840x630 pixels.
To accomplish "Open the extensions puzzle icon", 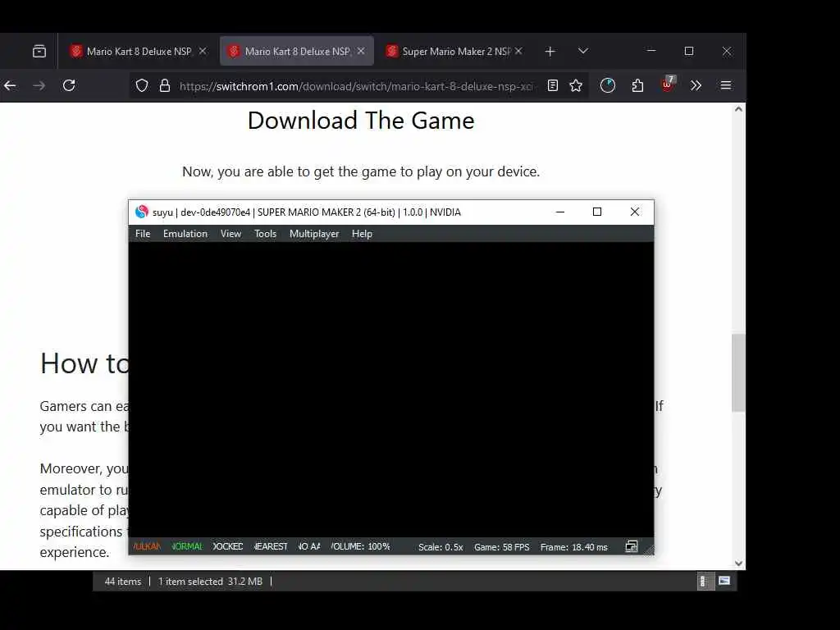I will pyautogui.click(x=637, y=85).
